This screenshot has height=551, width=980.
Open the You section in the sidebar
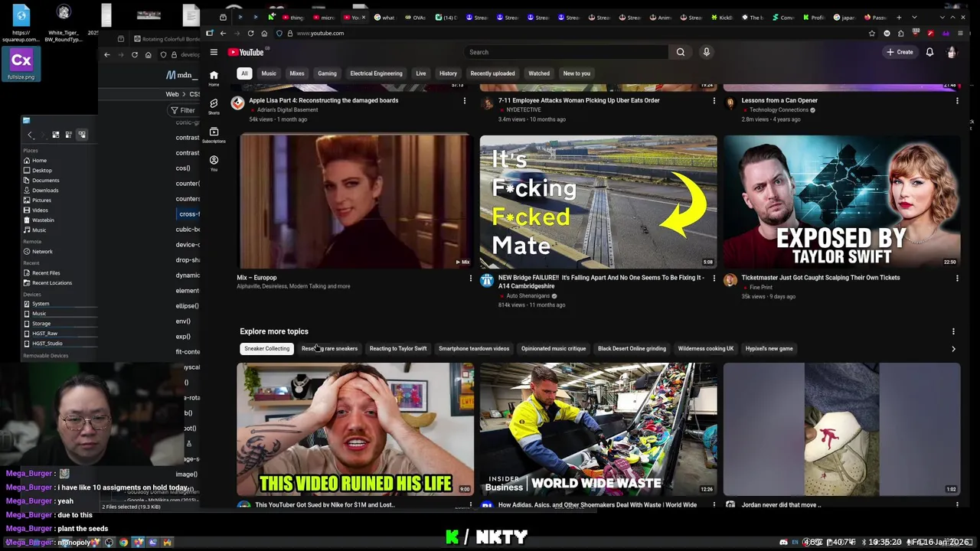click(214, 163)
